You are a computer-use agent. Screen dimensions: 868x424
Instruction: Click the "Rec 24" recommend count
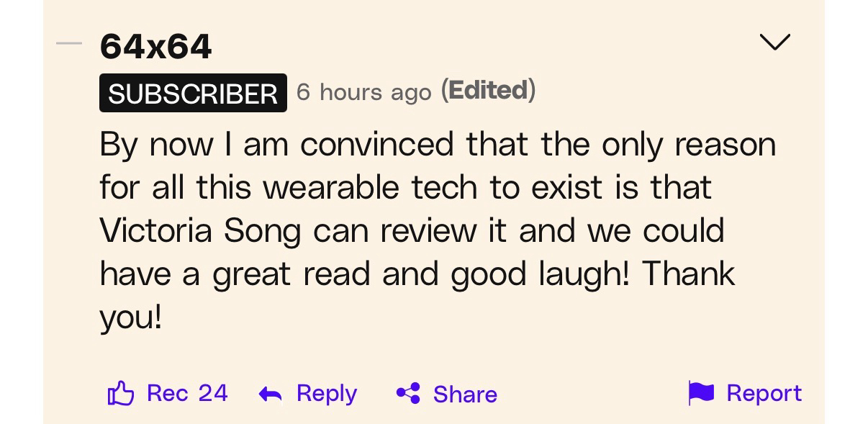[187, 393]
